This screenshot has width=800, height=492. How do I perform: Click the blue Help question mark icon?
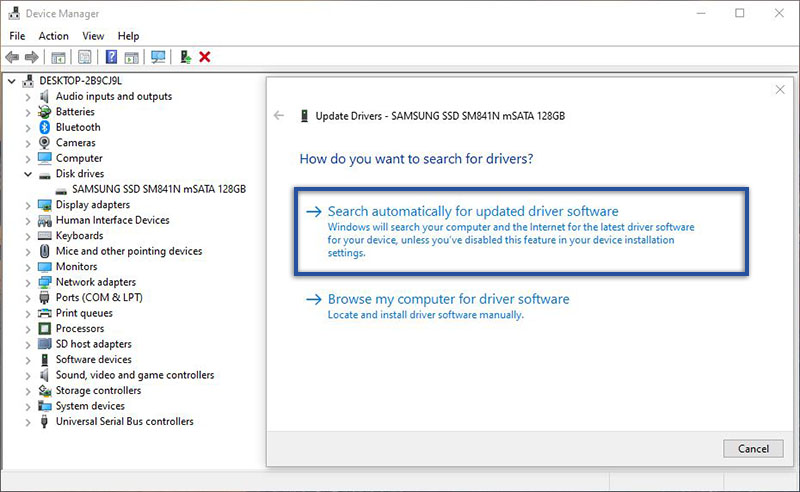click(111, 57)
